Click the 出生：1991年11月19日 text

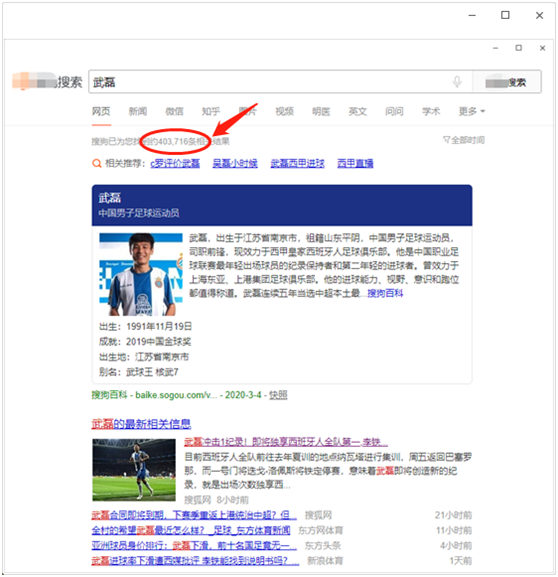(x=145, y=326)
